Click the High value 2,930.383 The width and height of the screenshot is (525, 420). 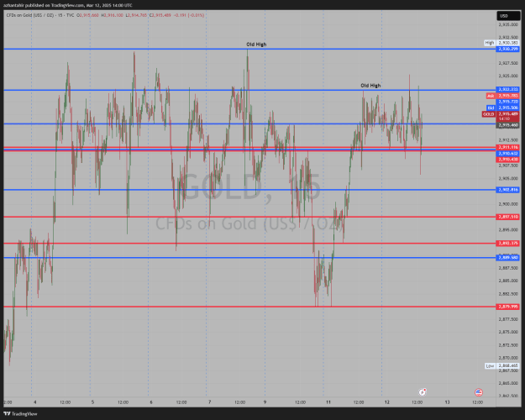(x=508, y=43)
